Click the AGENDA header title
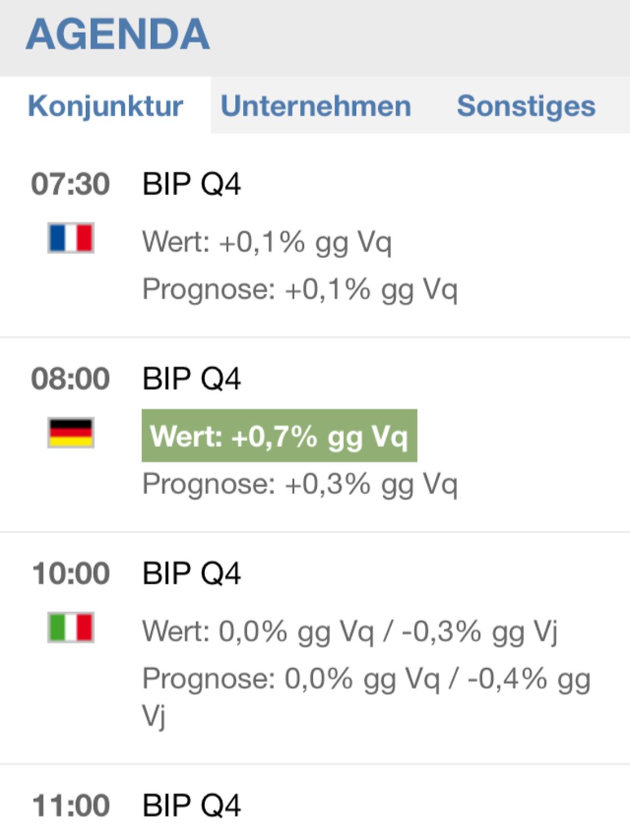The image size is (630, 840). (118, 34)
